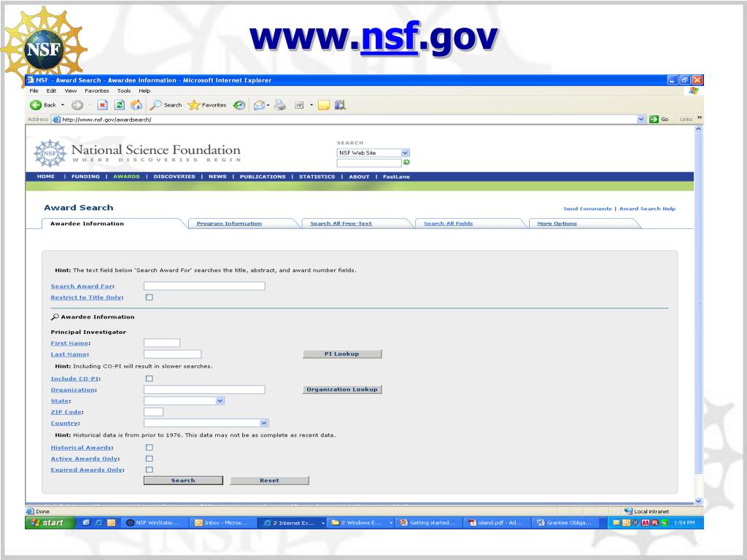Open NSF WinStation taskbar item
The width and height of the screenshot is (747, 560).
(x=155, y=522)
